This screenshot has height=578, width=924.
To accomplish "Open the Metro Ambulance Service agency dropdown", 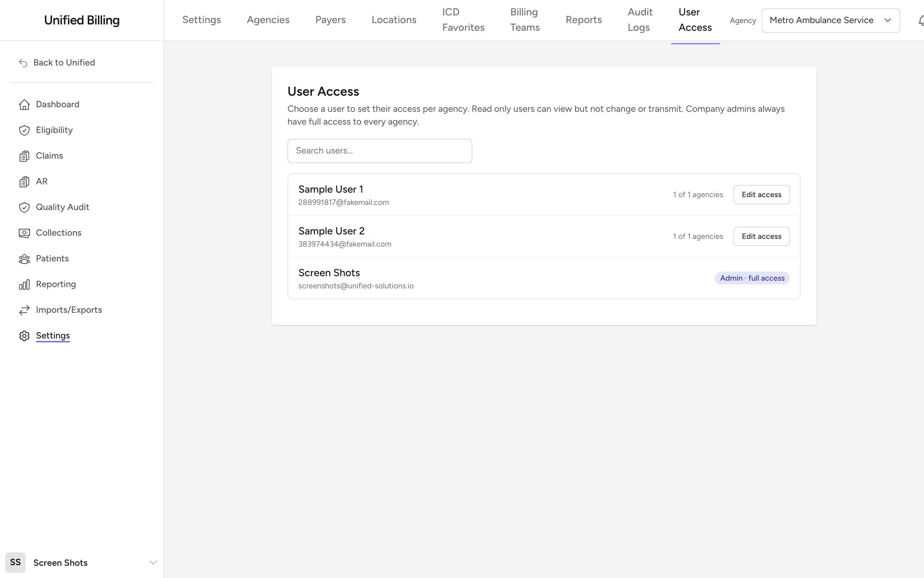I will coord(830,20).
